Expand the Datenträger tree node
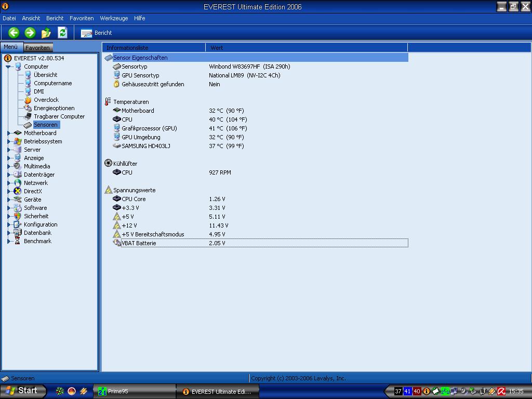 [8, 175]
